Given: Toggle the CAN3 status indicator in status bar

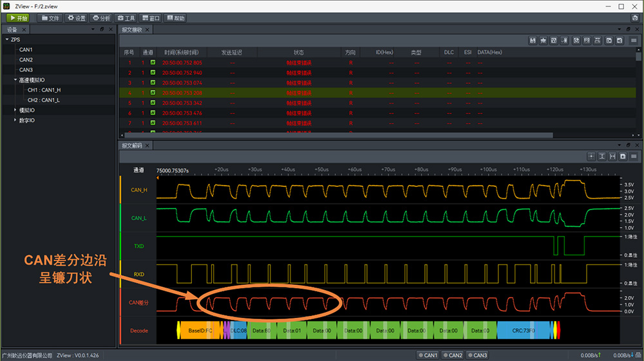Looking at the screenshot, I should 477,355.
